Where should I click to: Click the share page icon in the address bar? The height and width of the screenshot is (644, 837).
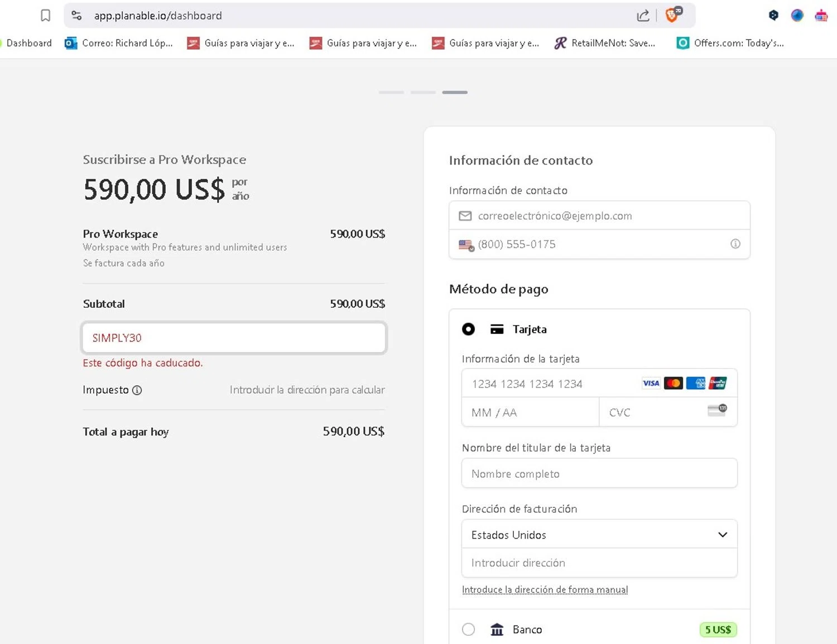[x=643, y=16]
